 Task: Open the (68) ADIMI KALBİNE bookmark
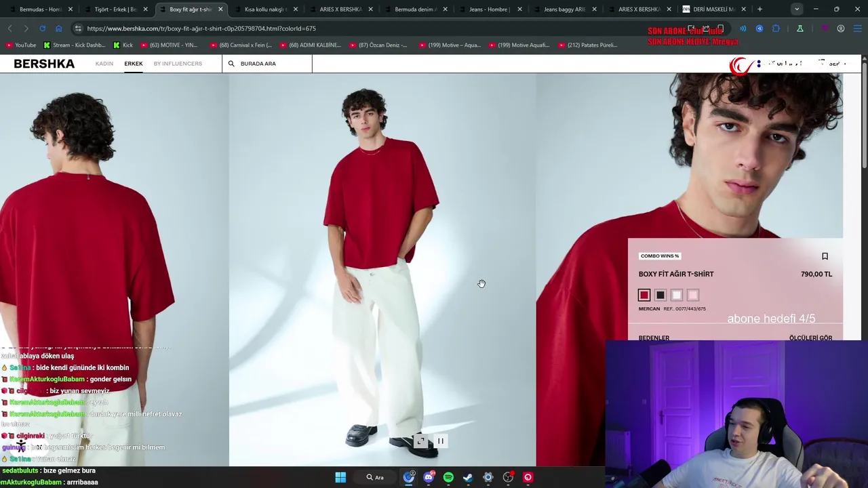coord(310,45)
